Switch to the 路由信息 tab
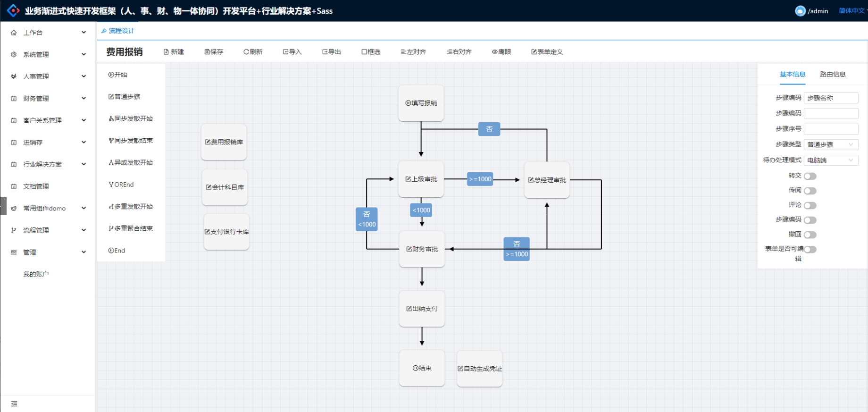The height and width of the screenshot is (412, 868). pyautogui.click(x=833, y=74)
